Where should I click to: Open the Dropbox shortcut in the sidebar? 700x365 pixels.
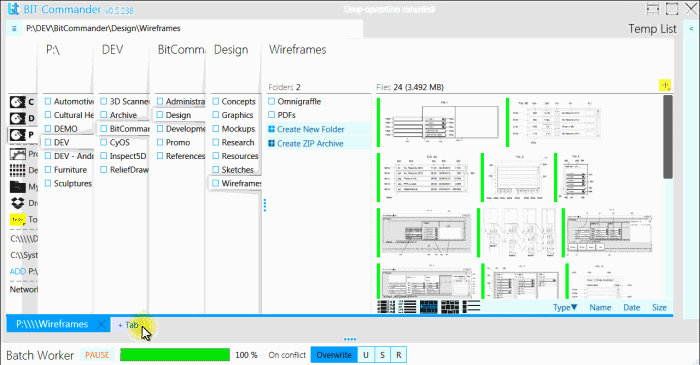pyautogui.click(x=17, y=203)
